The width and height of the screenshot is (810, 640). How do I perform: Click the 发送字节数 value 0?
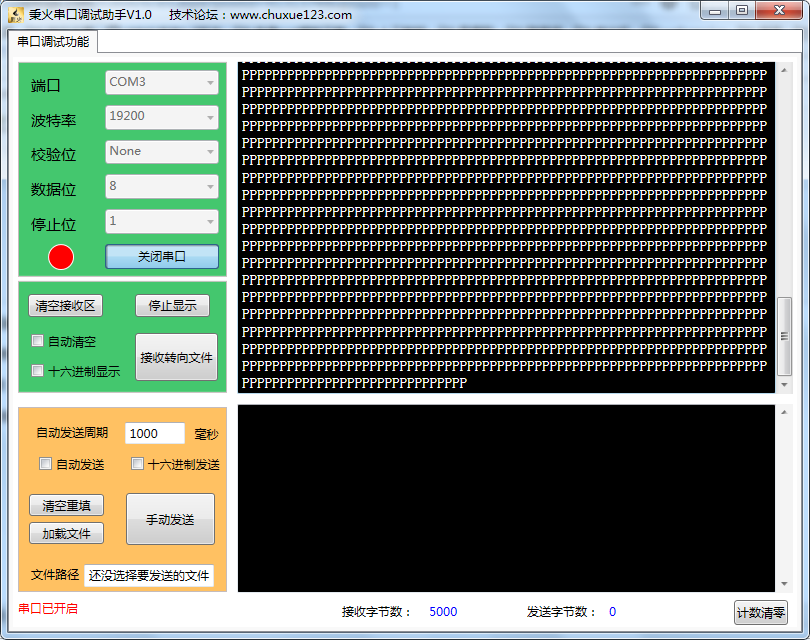tap(612, 612)
